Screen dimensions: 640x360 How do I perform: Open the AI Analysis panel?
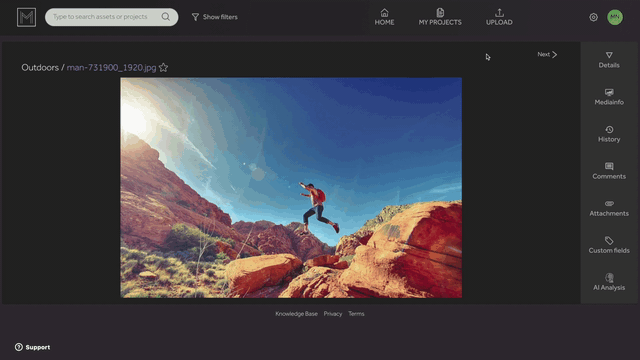pos(609,282)
